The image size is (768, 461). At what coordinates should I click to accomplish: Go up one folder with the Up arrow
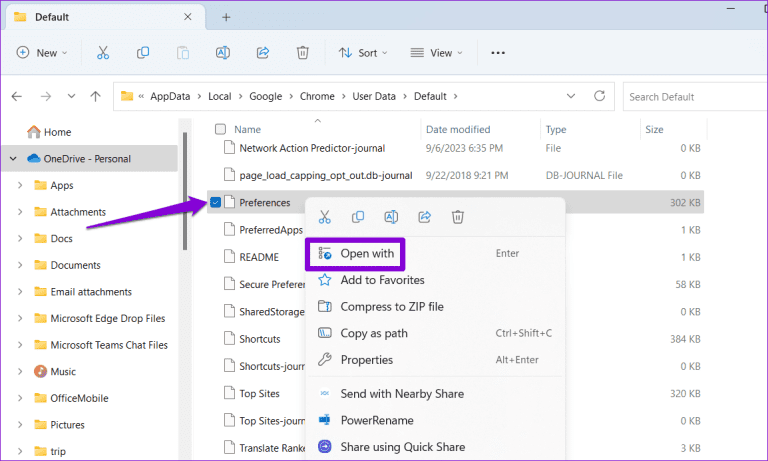(x=95, y=97)
